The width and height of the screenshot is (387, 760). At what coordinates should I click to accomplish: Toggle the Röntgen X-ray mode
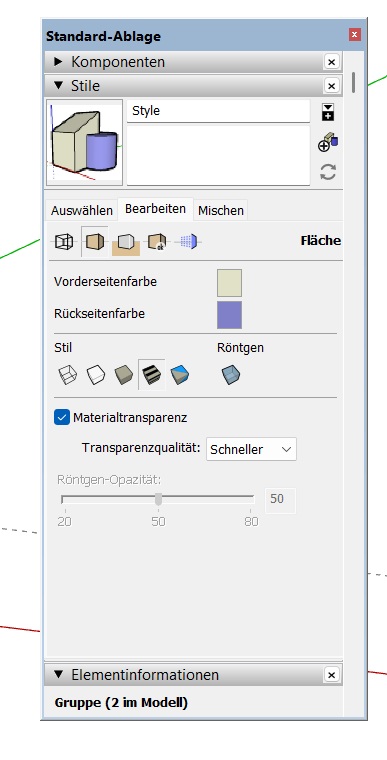point(231,375)
